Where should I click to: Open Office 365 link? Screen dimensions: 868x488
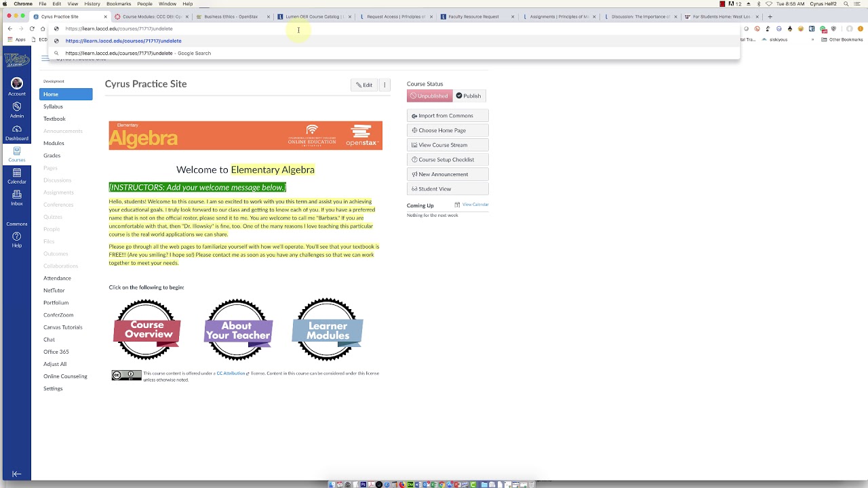56,352
